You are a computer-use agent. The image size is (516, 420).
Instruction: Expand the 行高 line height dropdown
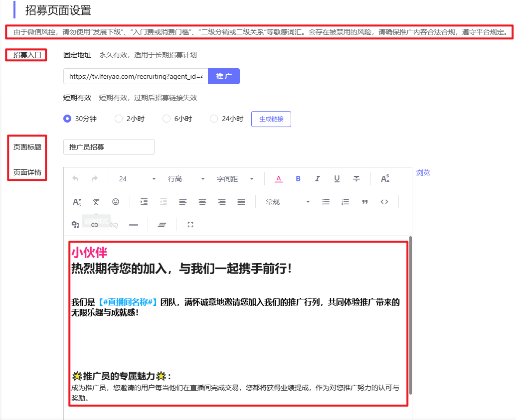pyautogui.click(x=186, y=179)
